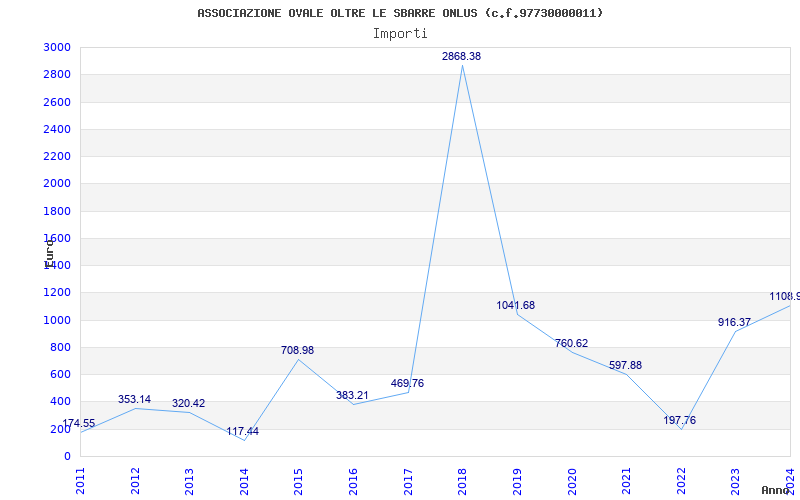
Task: Click the x-axis year 2016
Action: 353,481
